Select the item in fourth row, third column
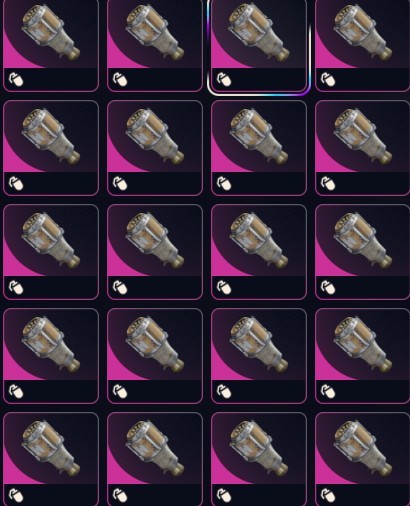The image size is (410, 506). tap(259, 356)
